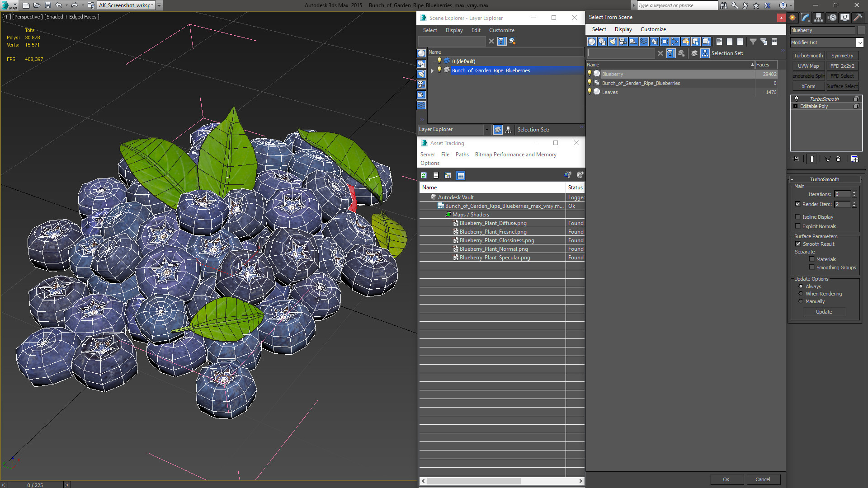This screenshot has width=868, height=488.
Task: Toggle Display Shapes filter in Layer Explorer sidebar
Action: [x=421, y=64]
